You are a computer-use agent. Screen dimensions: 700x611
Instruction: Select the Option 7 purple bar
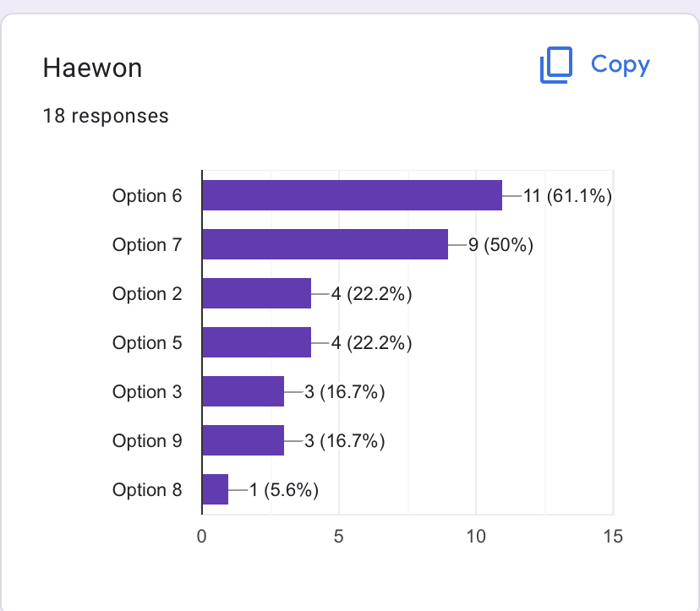coord(325,244)
